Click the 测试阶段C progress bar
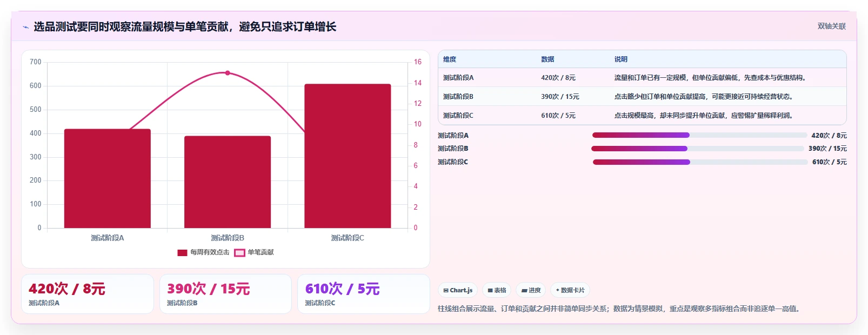Viewport: 868px width, 335px height. (x=700, y=162)
